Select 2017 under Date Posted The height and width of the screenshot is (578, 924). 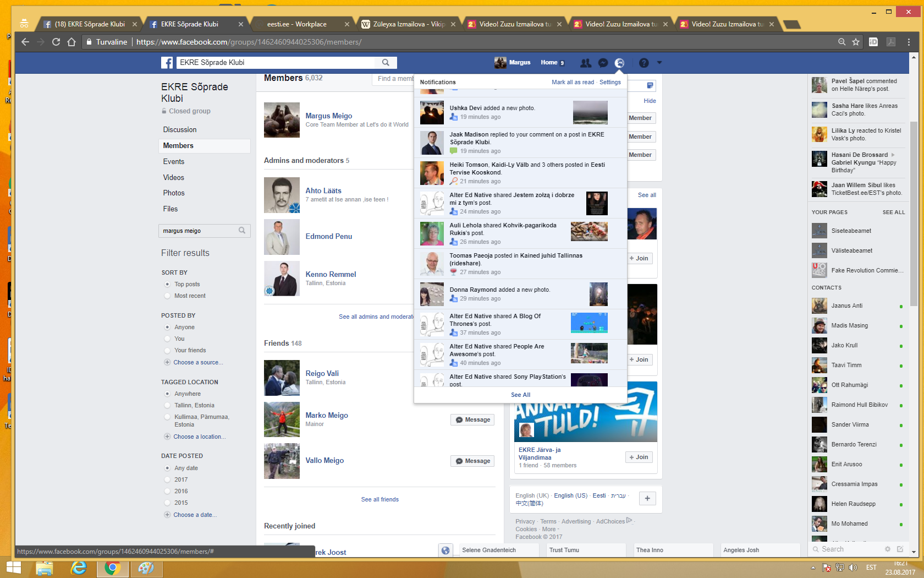click(167, 479)
